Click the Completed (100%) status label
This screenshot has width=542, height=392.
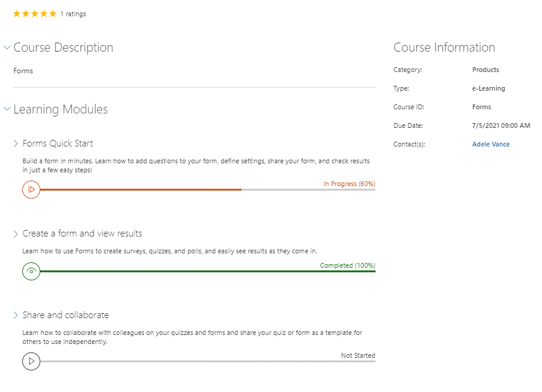click(x=347, y=265)
